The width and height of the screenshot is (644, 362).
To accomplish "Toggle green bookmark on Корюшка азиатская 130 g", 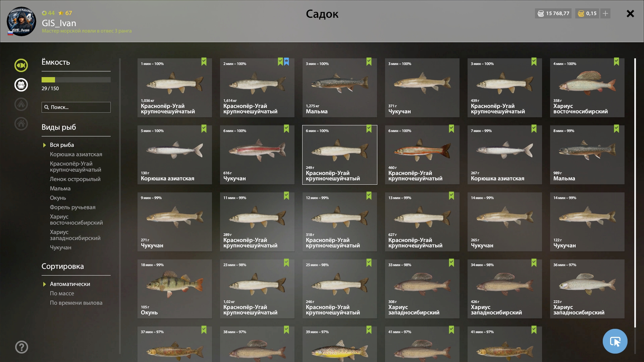I will pyautogui.click(x=204, y=129).
